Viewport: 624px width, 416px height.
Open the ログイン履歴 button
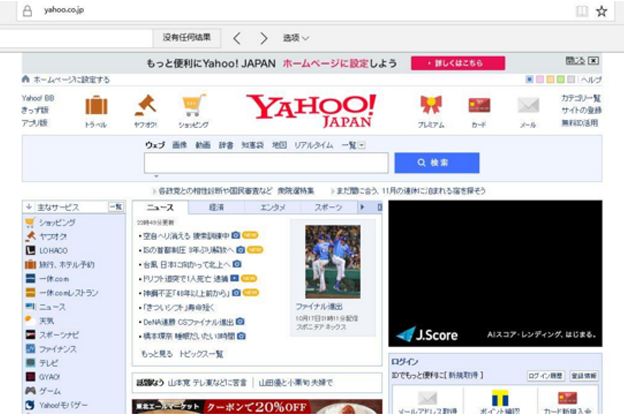click(545, 375)
